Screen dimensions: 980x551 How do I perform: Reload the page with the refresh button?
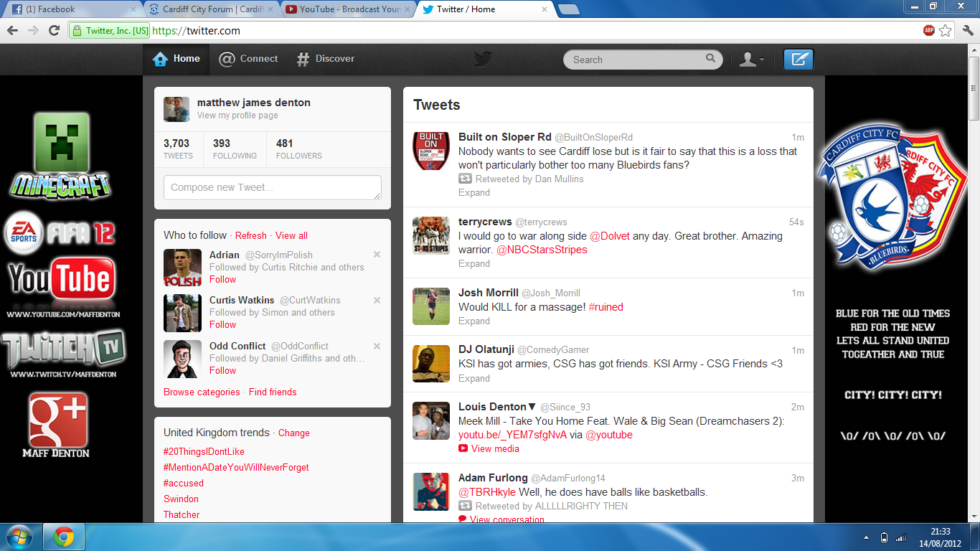54,30
